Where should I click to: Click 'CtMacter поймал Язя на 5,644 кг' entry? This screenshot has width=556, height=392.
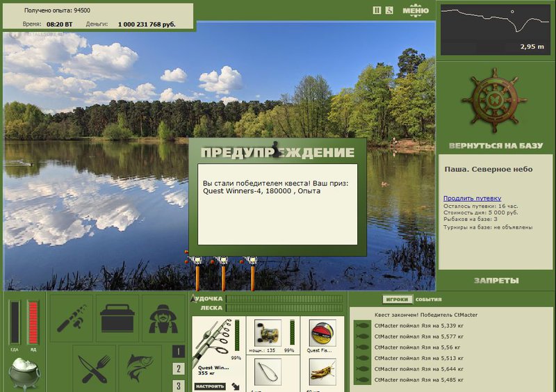pos(419,369)
